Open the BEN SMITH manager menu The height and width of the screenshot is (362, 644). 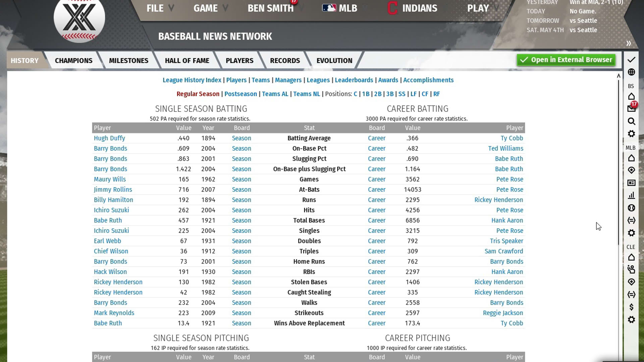tap(270, 8)
